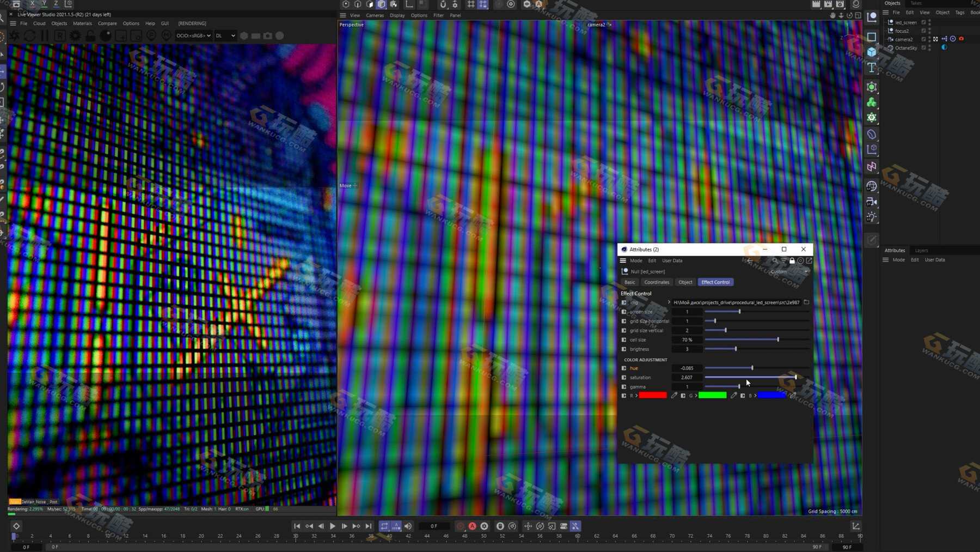Image resolution: width=980 pixels, height=552 pixels.
Task: Expand the G color chevron
Action: (696, 396)
